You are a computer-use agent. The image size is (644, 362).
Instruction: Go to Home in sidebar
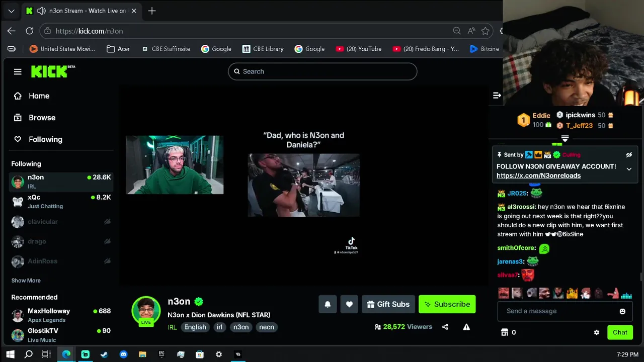[x=31, y=96]
